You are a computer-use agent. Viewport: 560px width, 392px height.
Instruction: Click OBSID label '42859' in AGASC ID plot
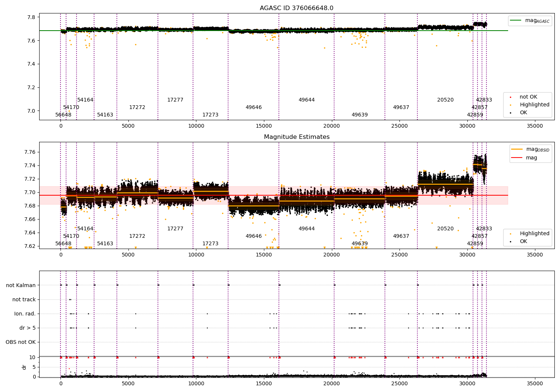click(x=475, y=115)
